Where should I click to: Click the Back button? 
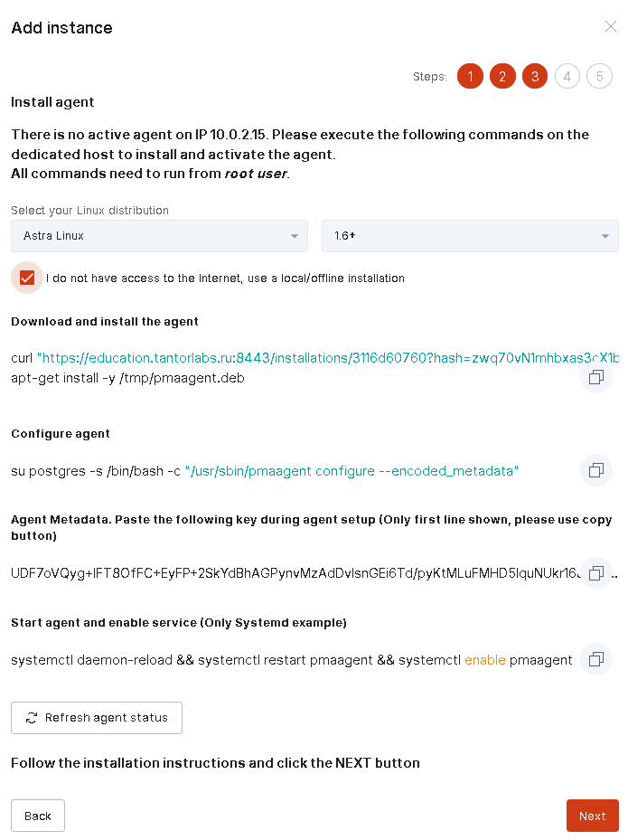point(38,816)
